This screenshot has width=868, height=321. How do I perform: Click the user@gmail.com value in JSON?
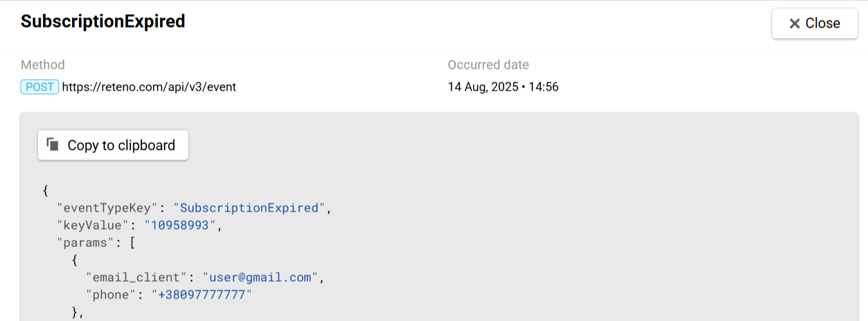260,277
